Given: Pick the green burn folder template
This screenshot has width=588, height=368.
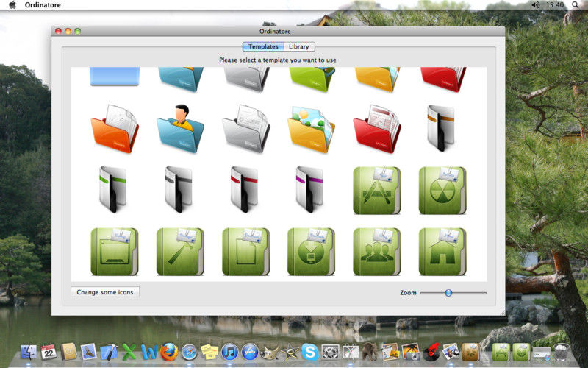Looking at the screenshot, I should coord(442,190).
